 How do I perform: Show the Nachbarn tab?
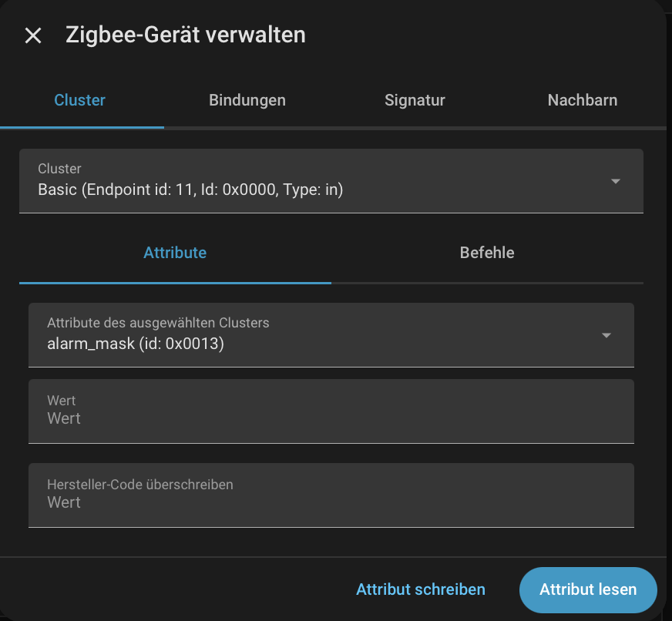click(582, 100)
